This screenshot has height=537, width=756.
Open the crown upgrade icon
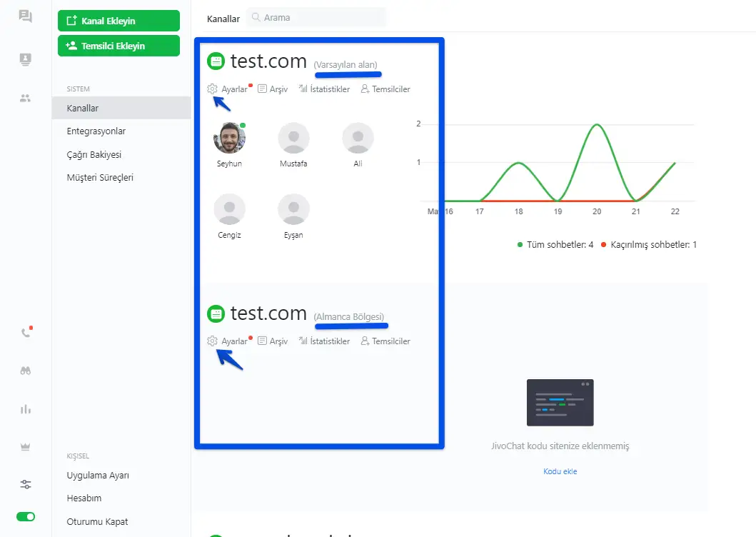[26, 447]
